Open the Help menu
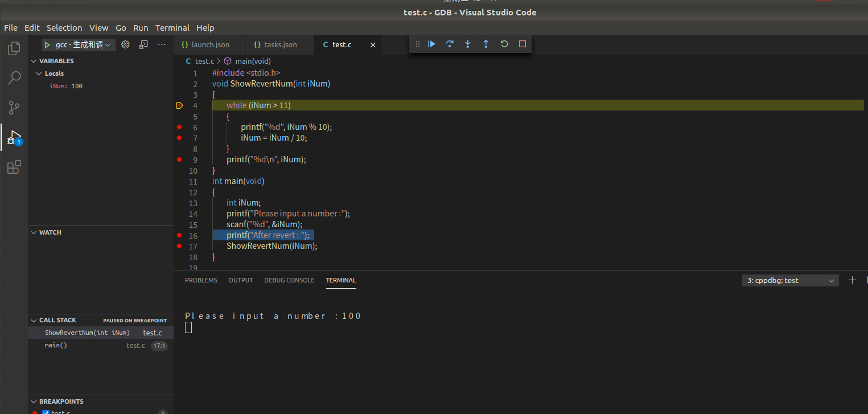The height and width of the screenshot is (414, 868). coord(205,28)
